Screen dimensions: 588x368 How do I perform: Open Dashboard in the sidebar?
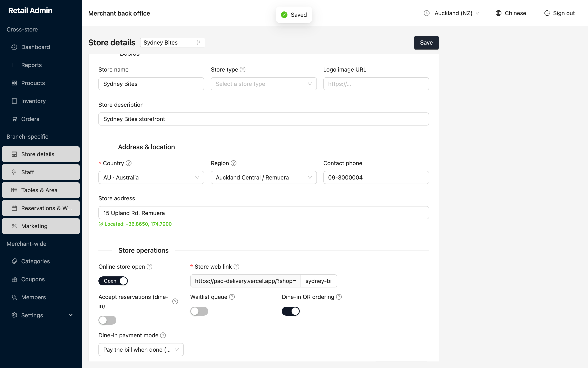click(41, 47)
